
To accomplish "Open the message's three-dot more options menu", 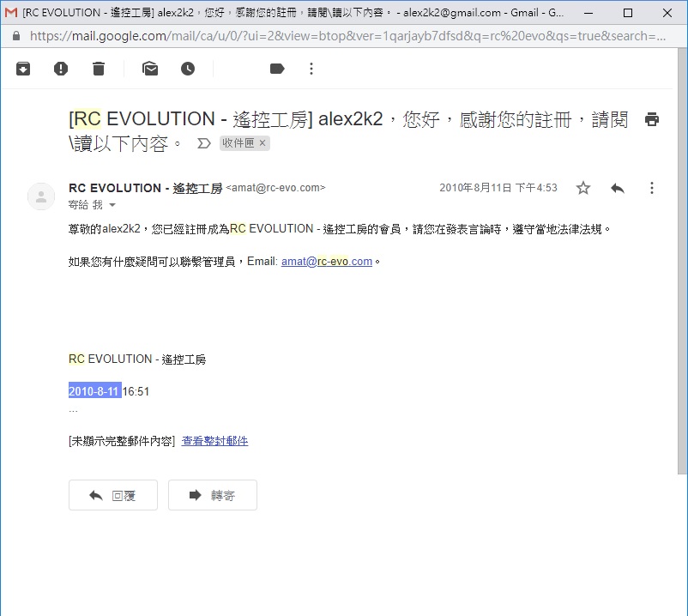I will point(652,188).
